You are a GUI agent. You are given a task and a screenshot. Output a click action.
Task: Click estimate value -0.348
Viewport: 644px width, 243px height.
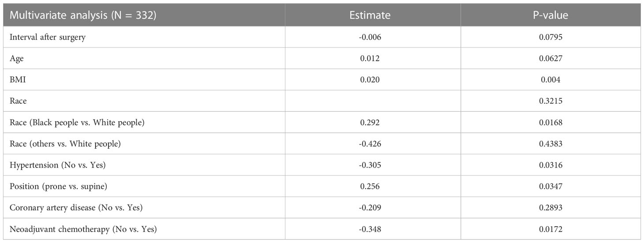370,229
